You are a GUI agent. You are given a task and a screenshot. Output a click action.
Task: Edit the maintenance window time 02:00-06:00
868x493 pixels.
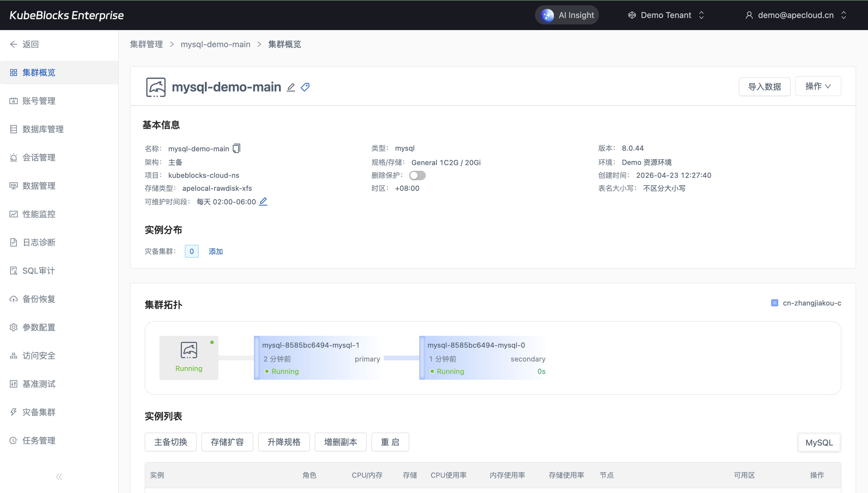[263, 201]
